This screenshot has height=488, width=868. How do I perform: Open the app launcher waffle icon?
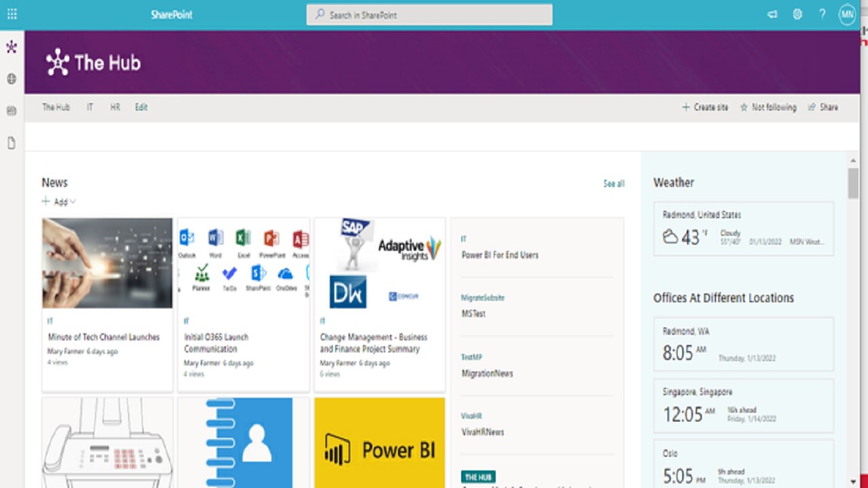[x=12, y=14]
